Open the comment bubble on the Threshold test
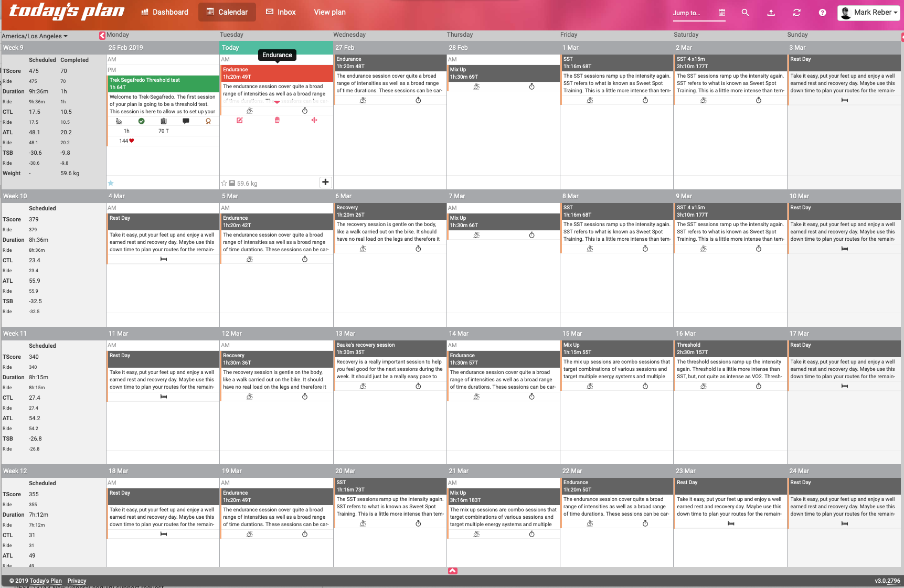 click(x=186, y=121)
